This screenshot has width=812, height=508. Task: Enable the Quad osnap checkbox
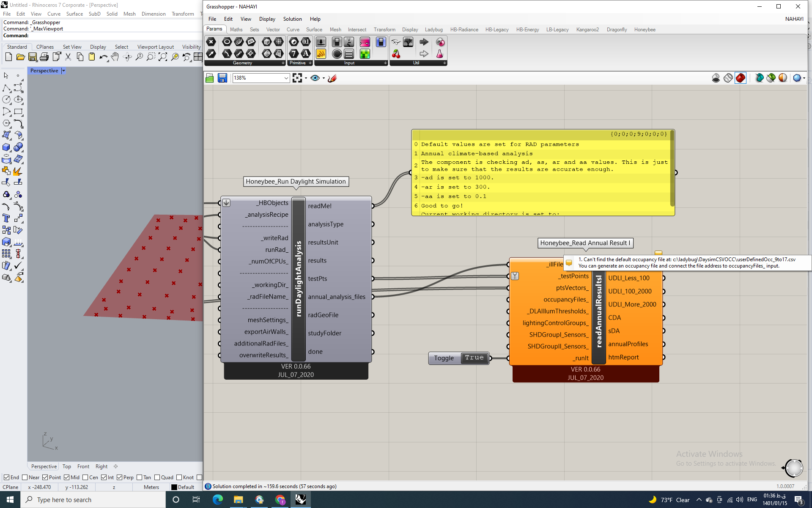[157, 477]
